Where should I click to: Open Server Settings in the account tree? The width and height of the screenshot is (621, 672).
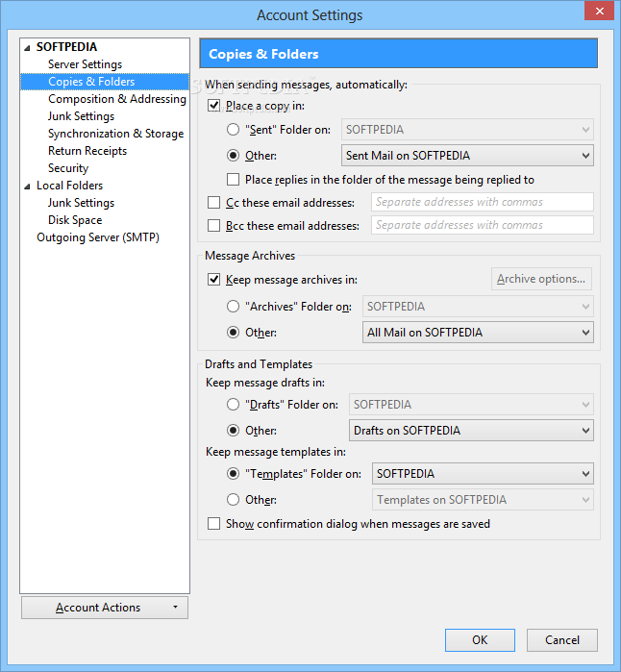85,64
